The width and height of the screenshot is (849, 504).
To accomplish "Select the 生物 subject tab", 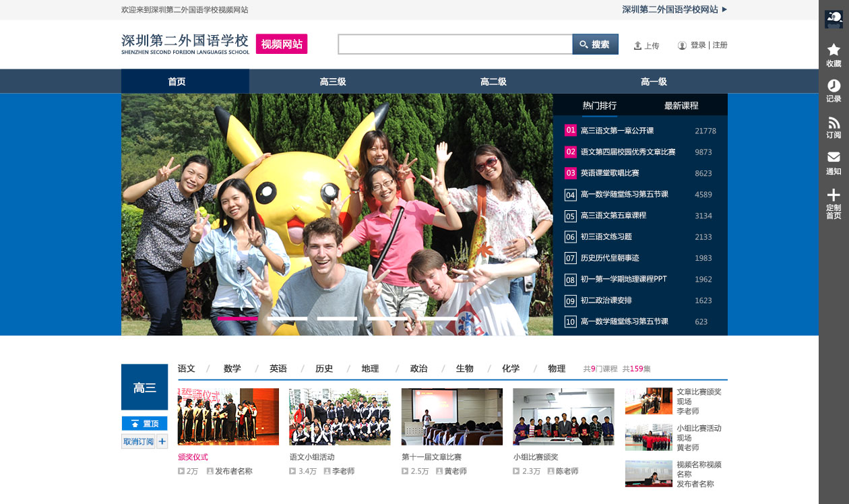I will [465, 369].
